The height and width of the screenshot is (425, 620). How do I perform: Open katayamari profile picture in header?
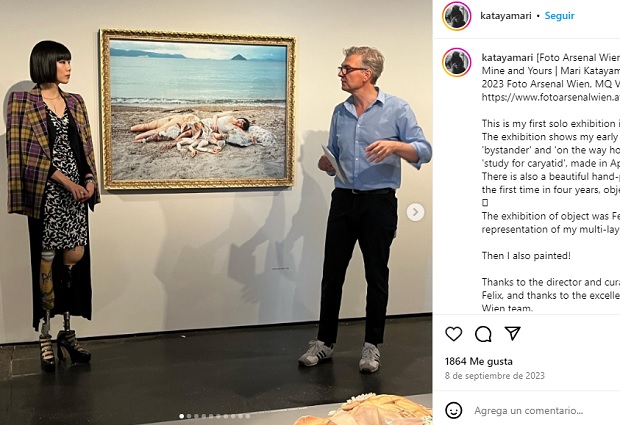tap(457, 16)
